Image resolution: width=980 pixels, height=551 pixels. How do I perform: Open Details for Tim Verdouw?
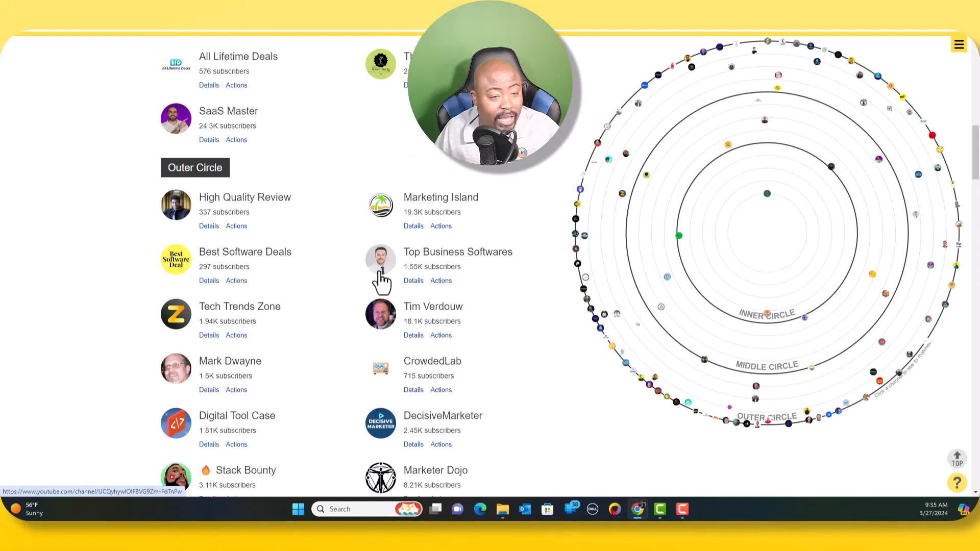point(413,335)
